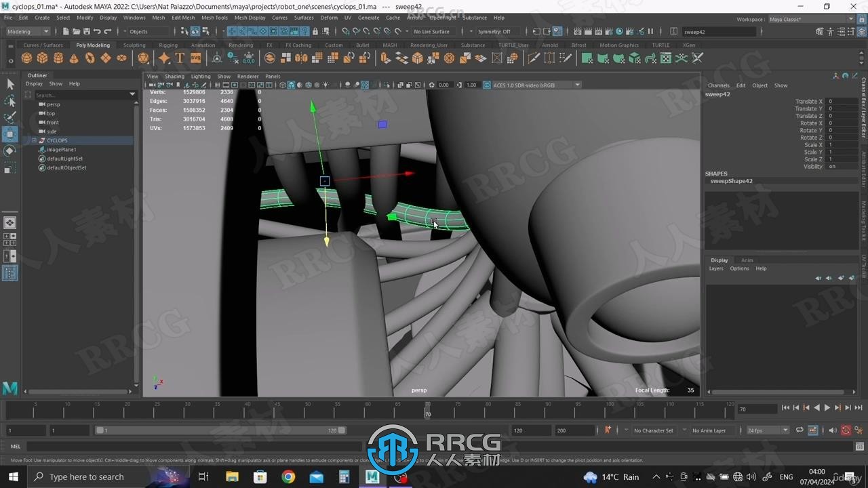Go to start of playback range
This screenshot has width=868, height=488.
(x=785, y=408)
